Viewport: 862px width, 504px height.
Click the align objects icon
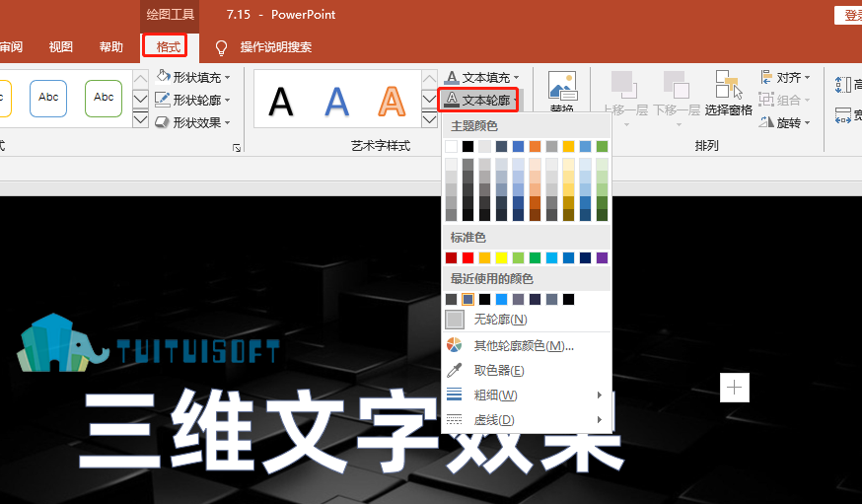coord(766,77)
